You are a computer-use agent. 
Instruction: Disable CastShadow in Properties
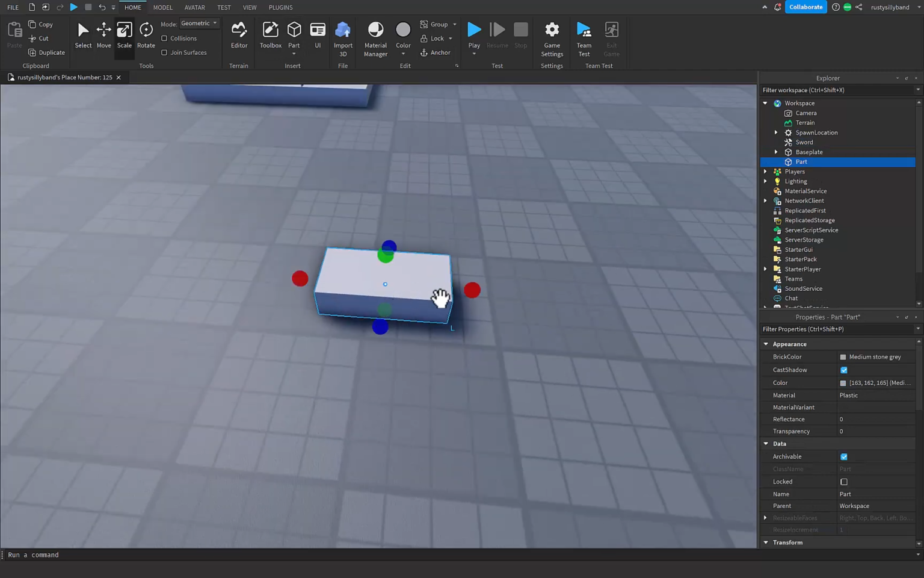[x=843, y=370]
